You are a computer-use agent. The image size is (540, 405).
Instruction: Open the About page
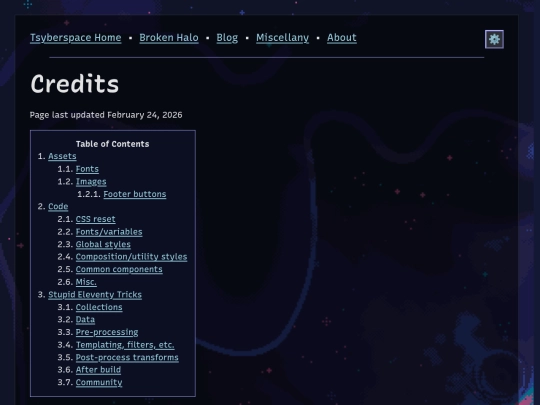pyautogui.click(x=342, y=38)
